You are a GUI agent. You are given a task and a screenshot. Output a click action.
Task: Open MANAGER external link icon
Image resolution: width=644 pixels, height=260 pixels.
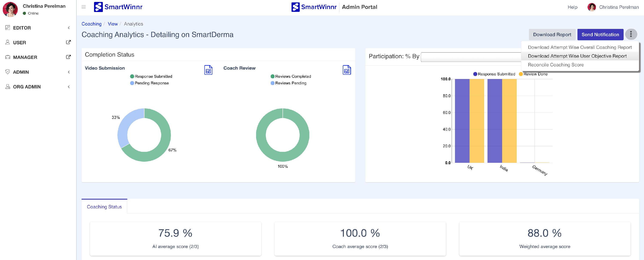point(68,57)
